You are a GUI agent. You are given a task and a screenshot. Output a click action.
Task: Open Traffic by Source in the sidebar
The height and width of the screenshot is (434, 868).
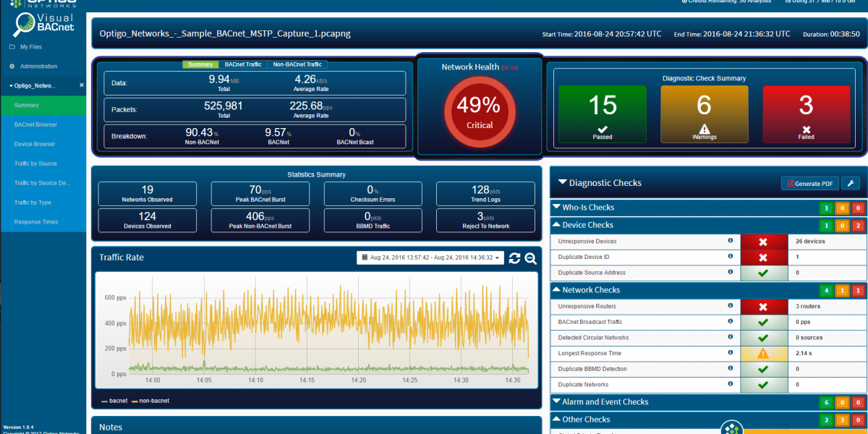click(43, 163)
